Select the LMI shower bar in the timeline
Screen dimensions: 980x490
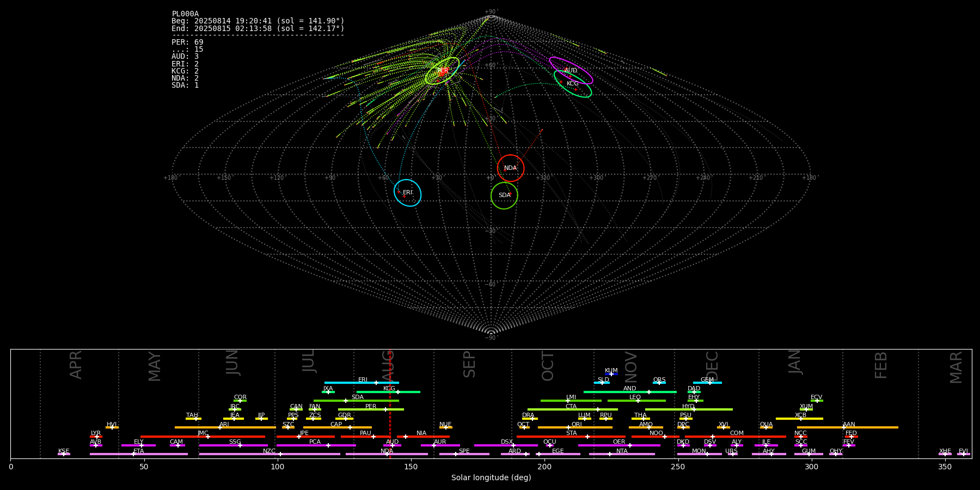click(571, 401)
